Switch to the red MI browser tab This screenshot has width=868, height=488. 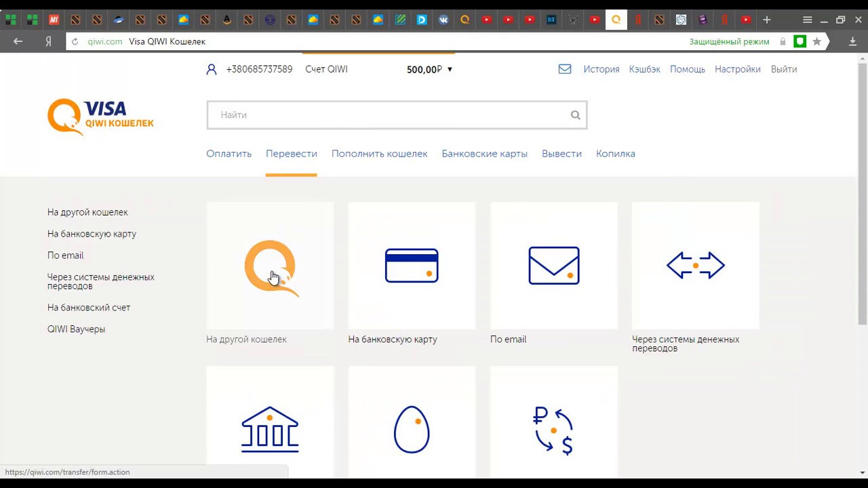(x=54, y=20)
